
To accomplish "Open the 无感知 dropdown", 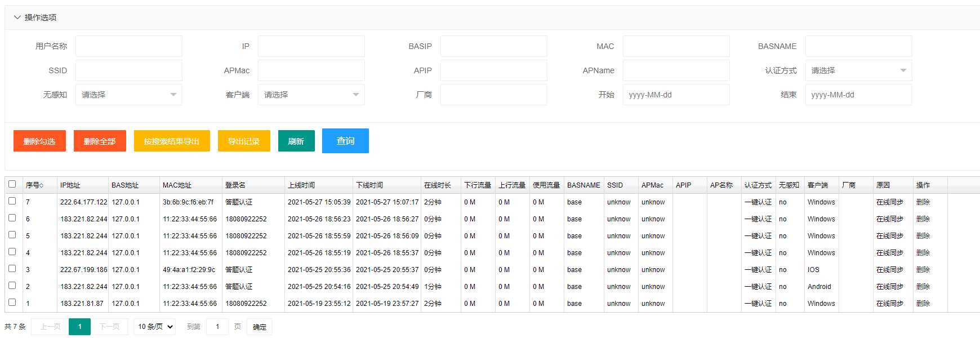I will click(128, 95).
